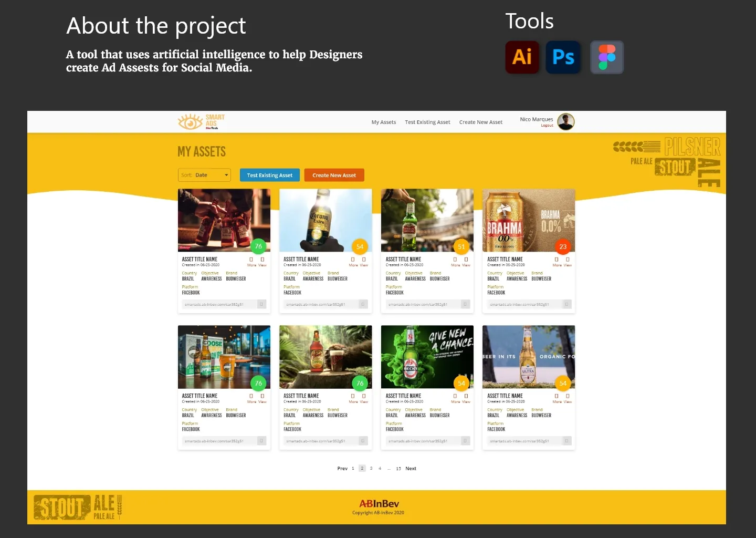Open Create New Asset in top navigation

(481, 122)
